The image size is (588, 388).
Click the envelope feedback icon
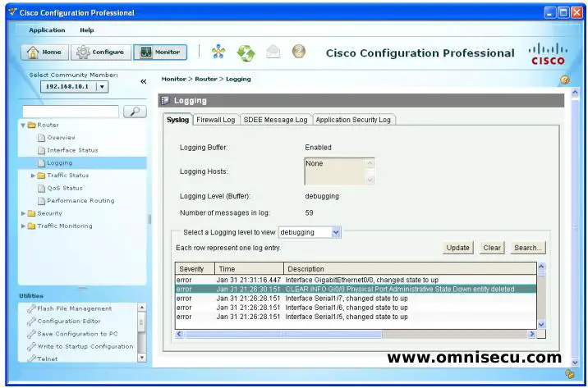coord(273,52)
